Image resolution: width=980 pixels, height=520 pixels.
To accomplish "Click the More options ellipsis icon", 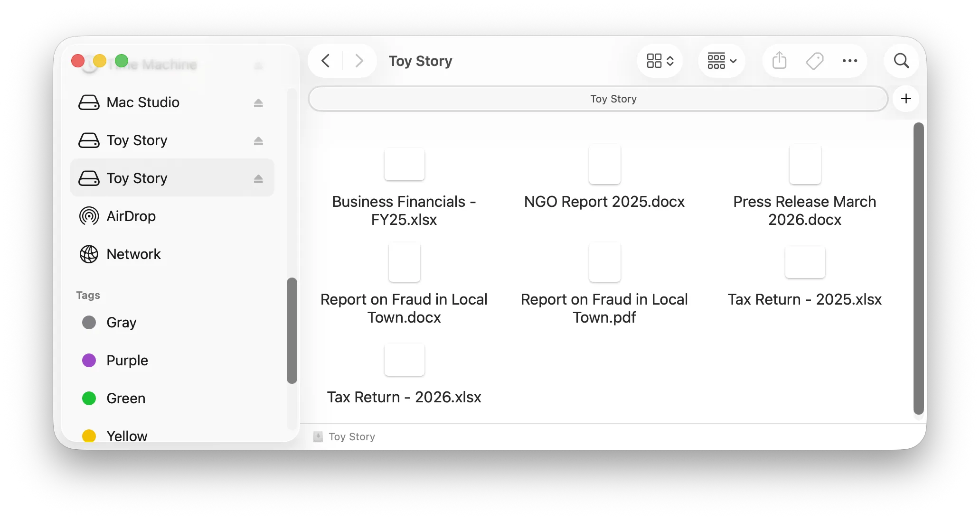I will pos(850,61).
